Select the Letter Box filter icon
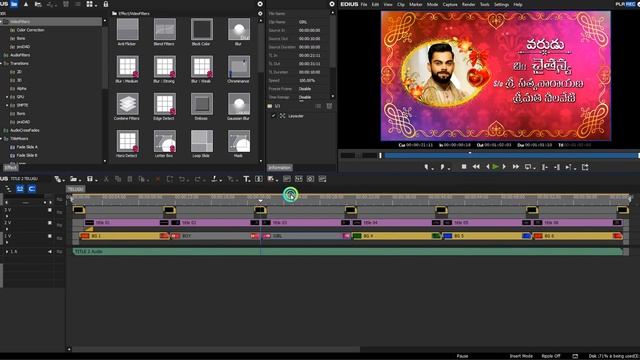Image resolution: width=640 pixels, height=360 pixels. [164, 141]
